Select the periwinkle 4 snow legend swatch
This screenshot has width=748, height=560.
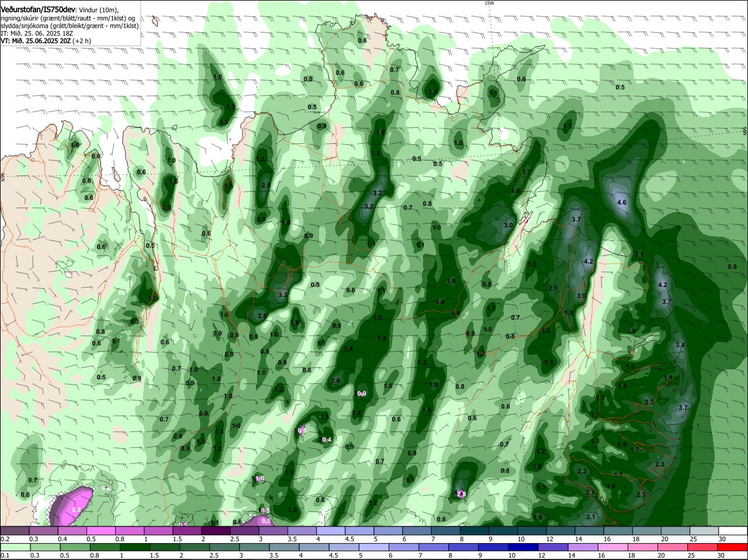331,531
